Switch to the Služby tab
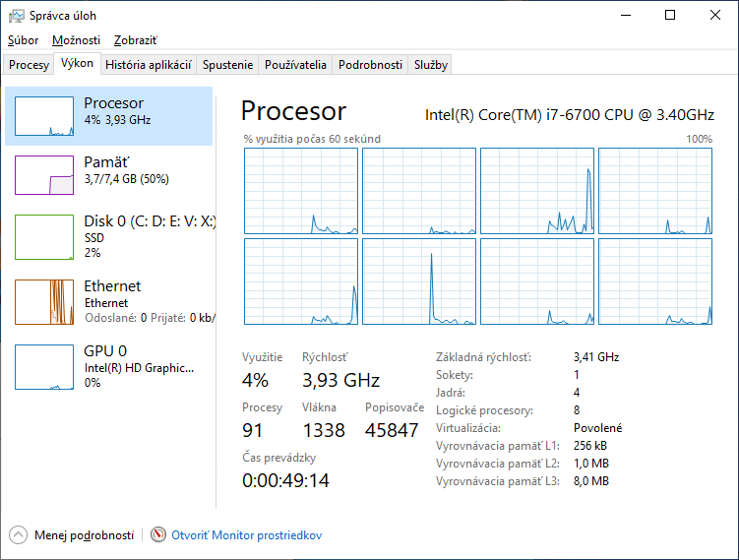 (431, 65)
